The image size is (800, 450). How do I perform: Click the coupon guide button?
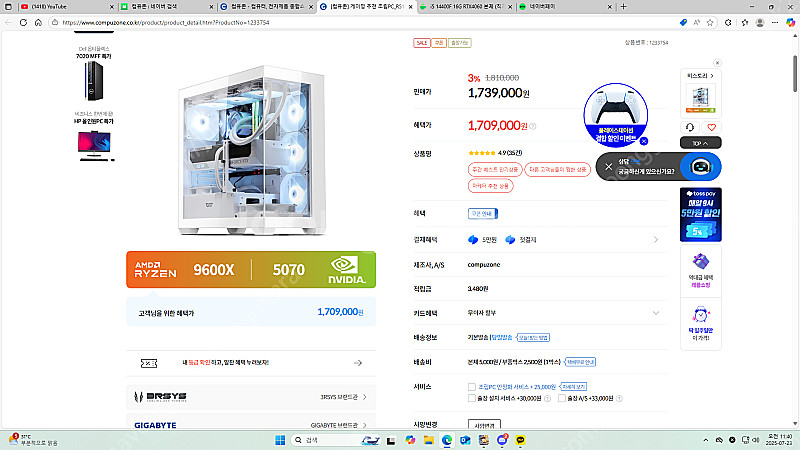(x=483, y=213)
